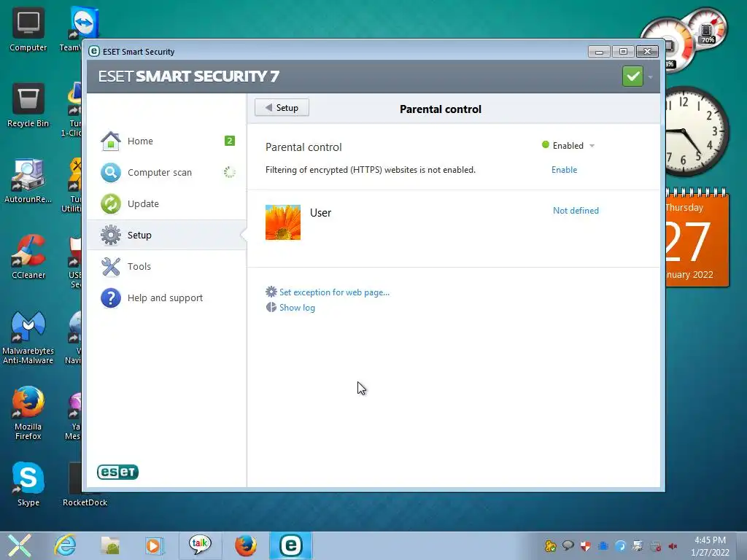Click the Not defined link for User

pos(576,211)
